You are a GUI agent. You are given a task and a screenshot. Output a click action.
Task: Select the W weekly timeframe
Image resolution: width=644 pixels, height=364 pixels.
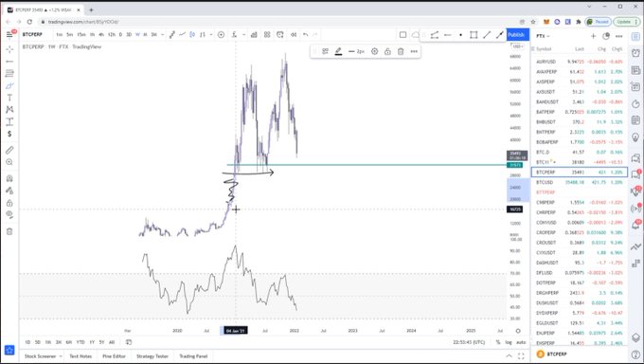pyautogui.click(x=137, y=34)
